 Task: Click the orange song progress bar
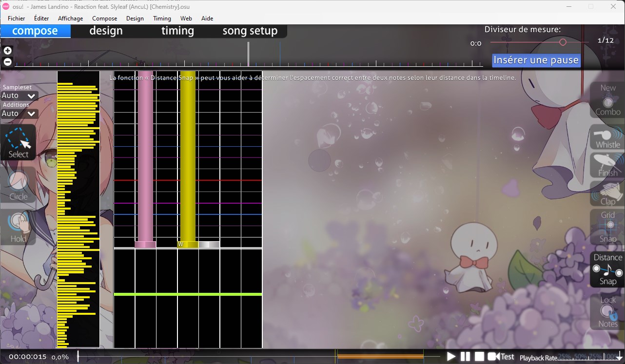point(380,357)
